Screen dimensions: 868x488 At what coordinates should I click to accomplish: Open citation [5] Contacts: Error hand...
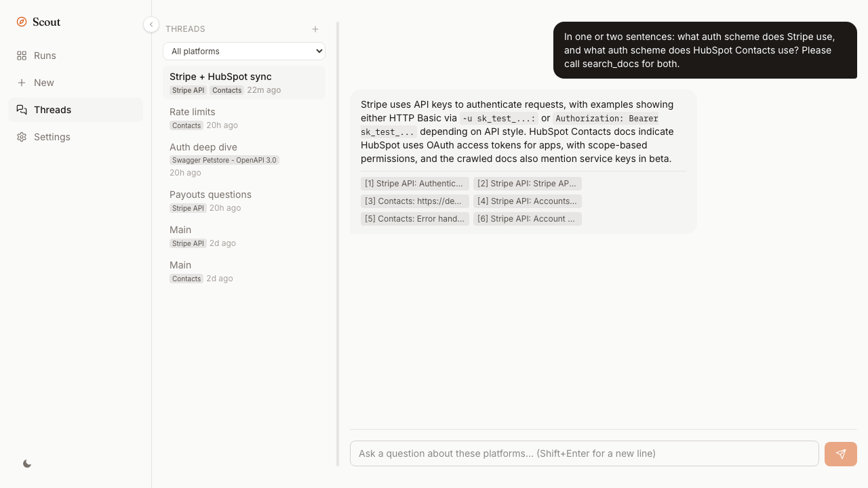415,219
